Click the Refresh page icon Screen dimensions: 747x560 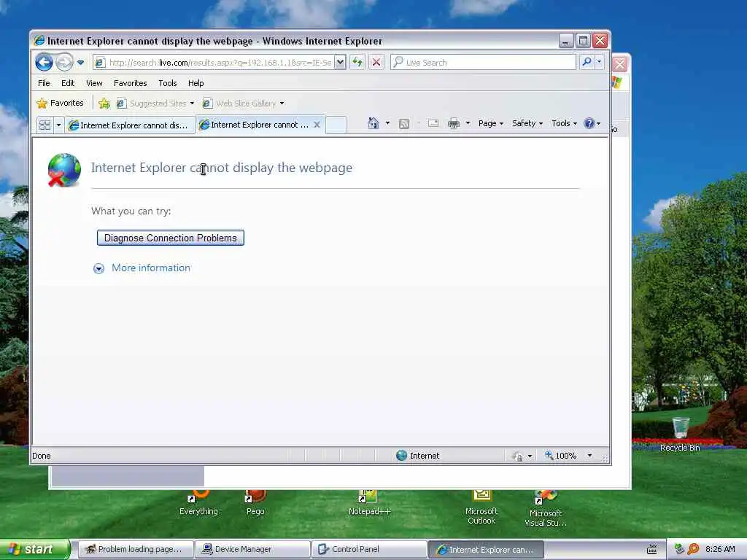pos(357,63)
